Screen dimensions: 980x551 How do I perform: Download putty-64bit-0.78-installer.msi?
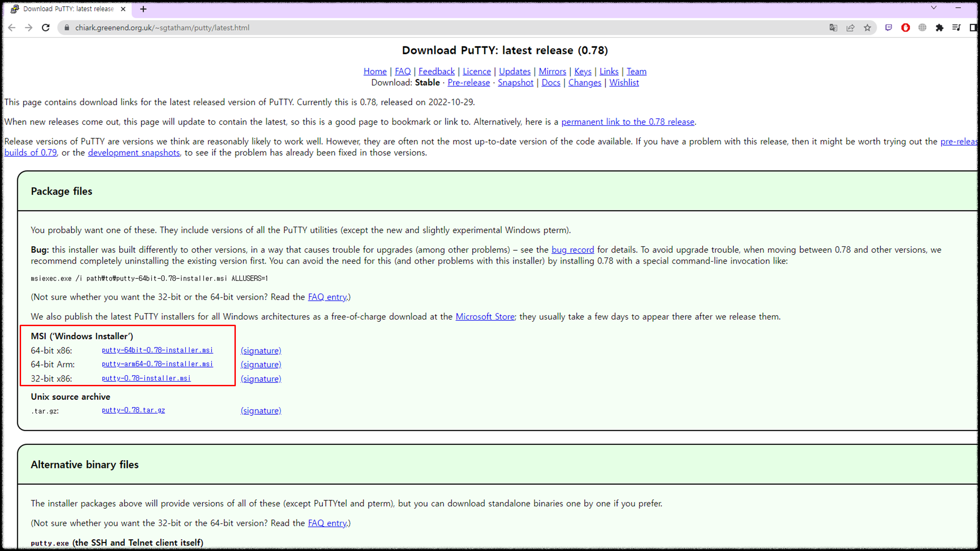click(x=157, y=350)
